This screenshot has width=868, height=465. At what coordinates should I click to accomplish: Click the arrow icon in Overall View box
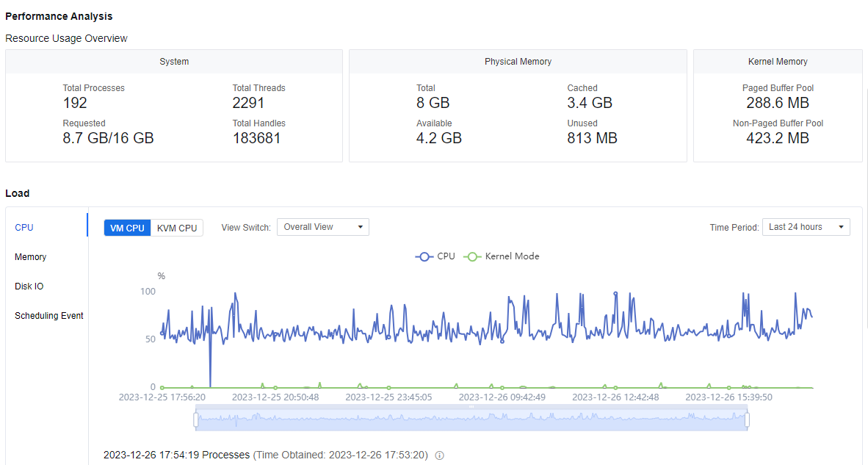click(360, 227)
